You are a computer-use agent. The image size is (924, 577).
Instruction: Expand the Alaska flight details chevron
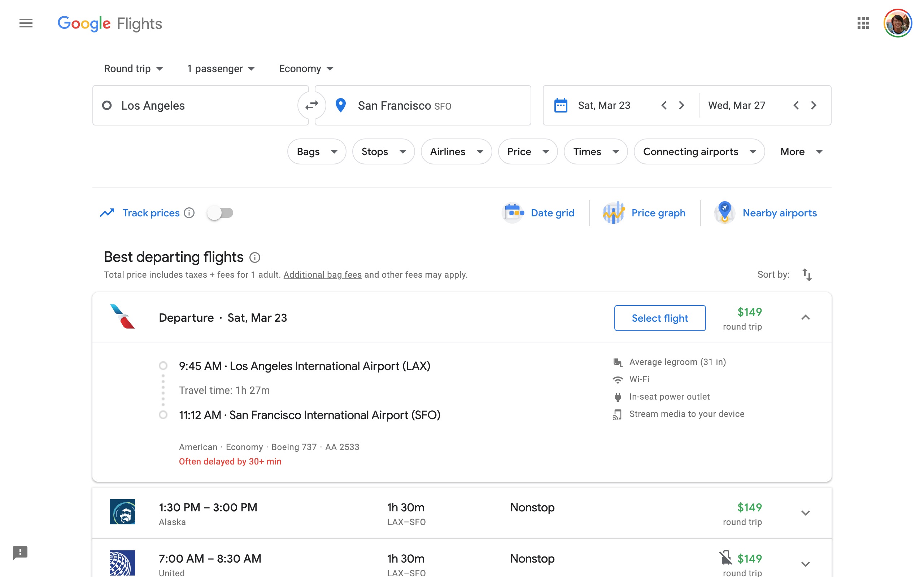pos(806,513)
